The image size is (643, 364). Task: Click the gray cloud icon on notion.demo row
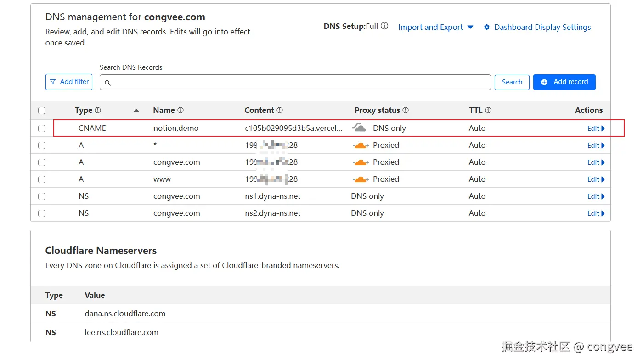click(x=359, y=128)
